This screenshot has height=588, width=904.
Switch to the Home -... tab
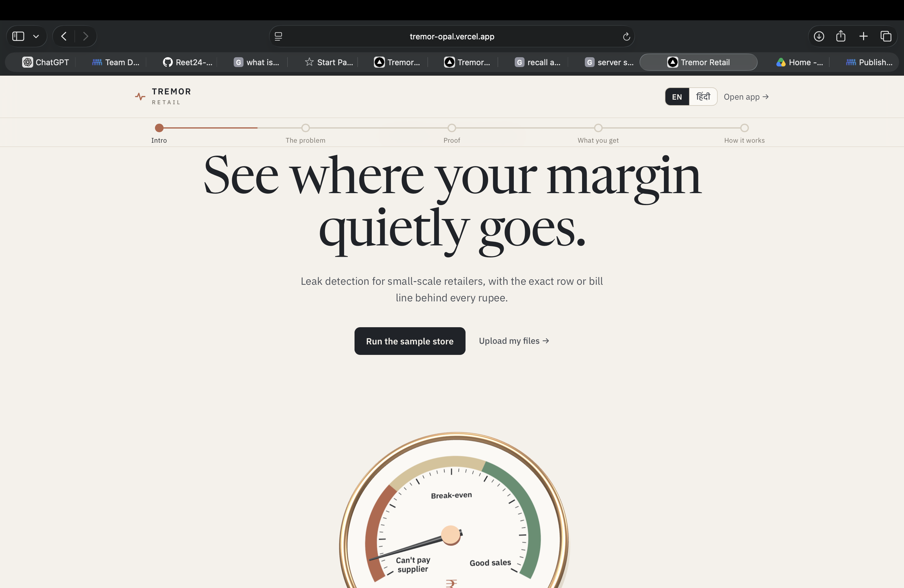pos(799,62)
